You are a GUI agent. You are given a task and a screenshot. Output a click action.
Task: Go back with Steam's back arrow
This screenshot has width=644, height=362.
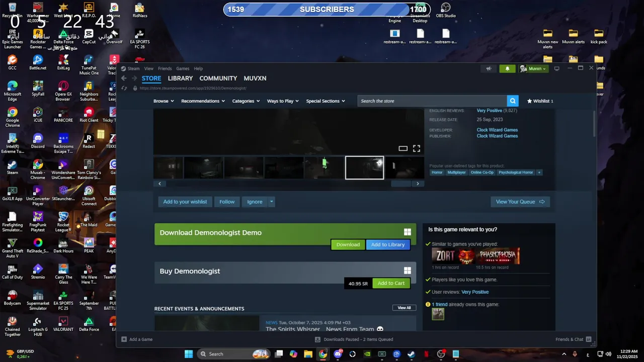[x=124, y=78]
